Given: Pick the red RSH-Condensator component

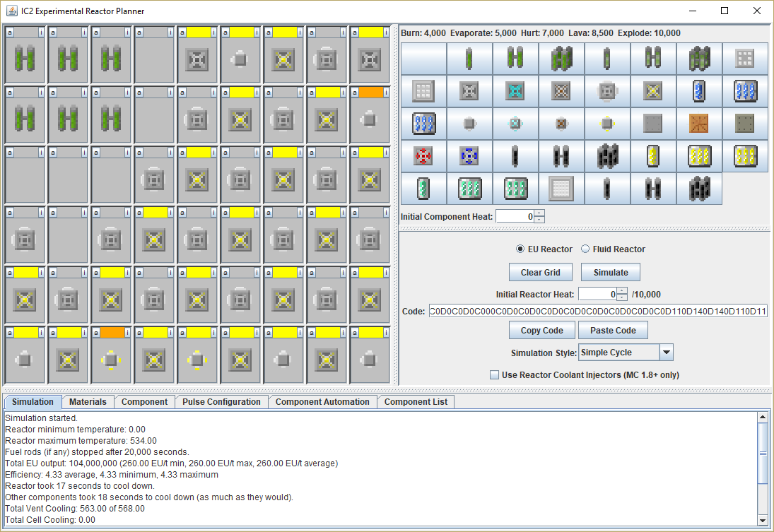Looking at the screenshot, I should pos(423,155).
